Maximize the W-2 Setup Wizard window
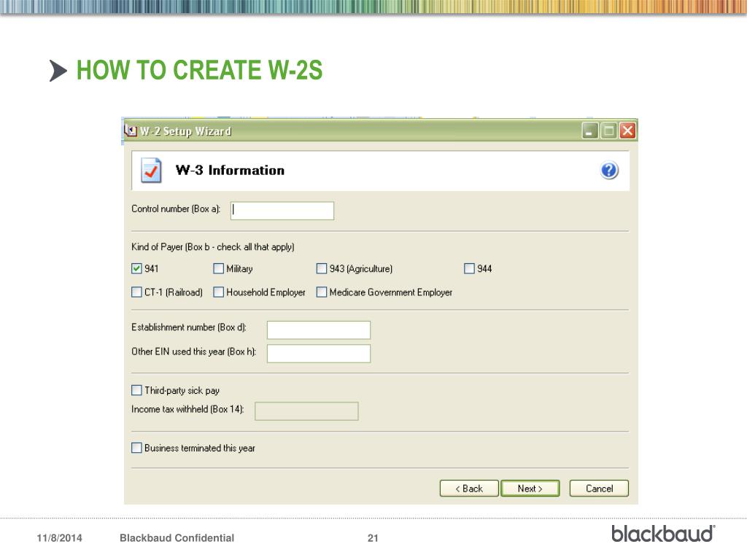Viewport: 747px width, 560px height. pos(609,131)
